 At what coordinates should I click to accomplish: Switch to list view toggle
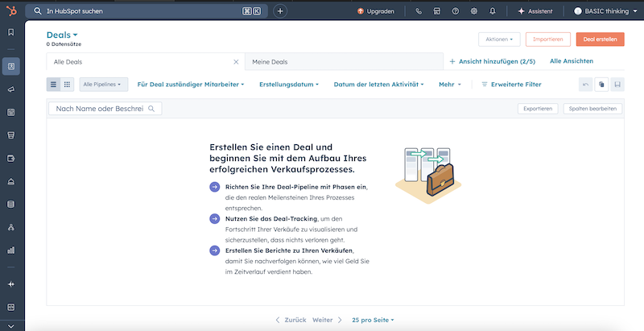click(x=53, y=85)
